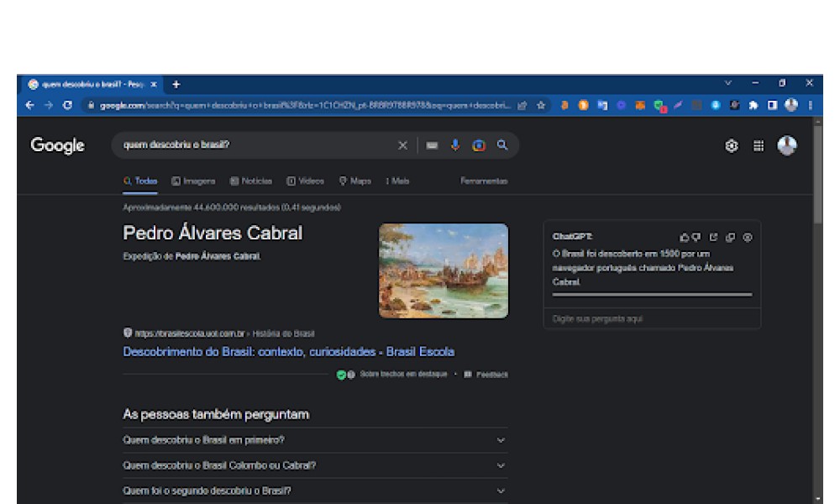The width and height of the screenshot is (840, 504).
Task: Click the ChatGPT 'Digite sua pergunta aqui' field
Action: coord(652,318)
